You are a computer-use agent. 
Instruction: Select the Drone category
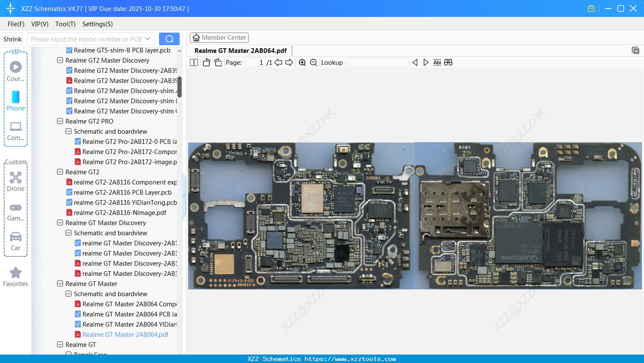click(16, 181)
